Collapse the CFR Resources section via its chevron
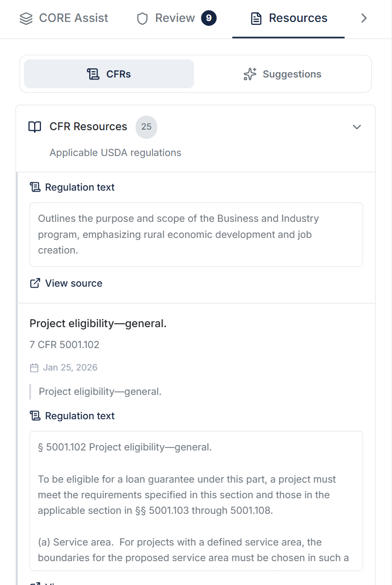 tap(356, 127)
